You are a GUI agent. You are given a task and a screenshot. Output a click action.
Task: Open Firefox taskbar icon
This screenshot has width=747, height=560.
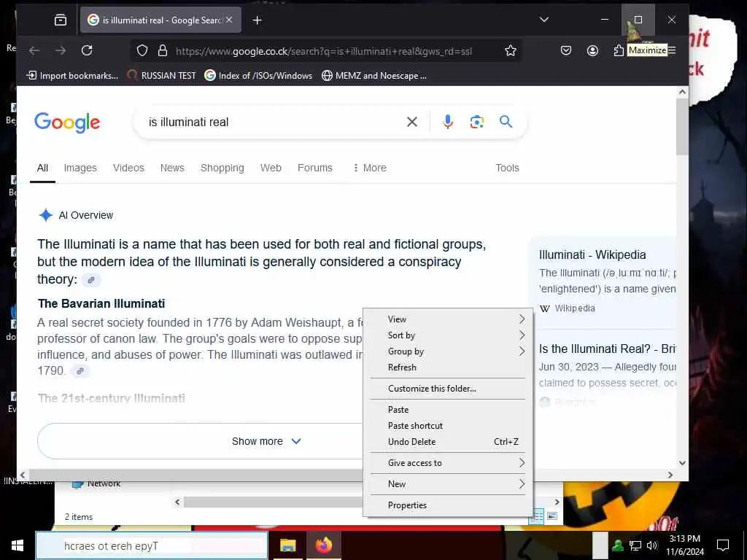(x=324, y=545)
